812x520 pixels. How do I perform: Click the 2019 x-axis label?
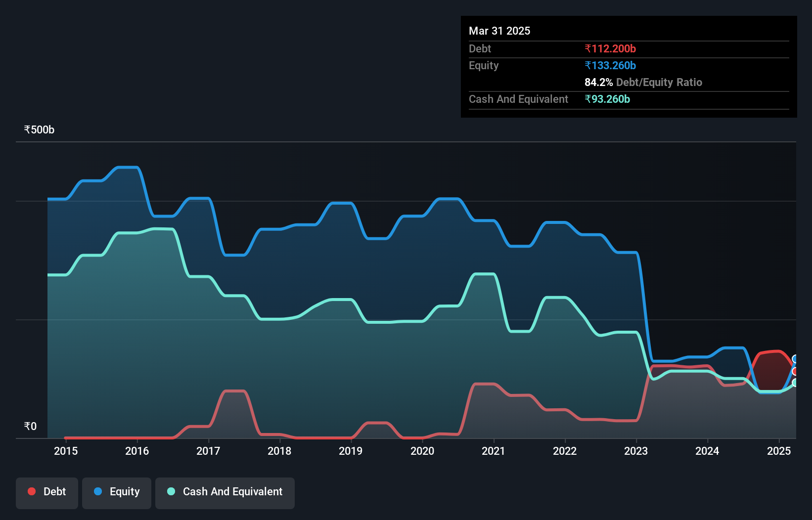pos(351,451)
